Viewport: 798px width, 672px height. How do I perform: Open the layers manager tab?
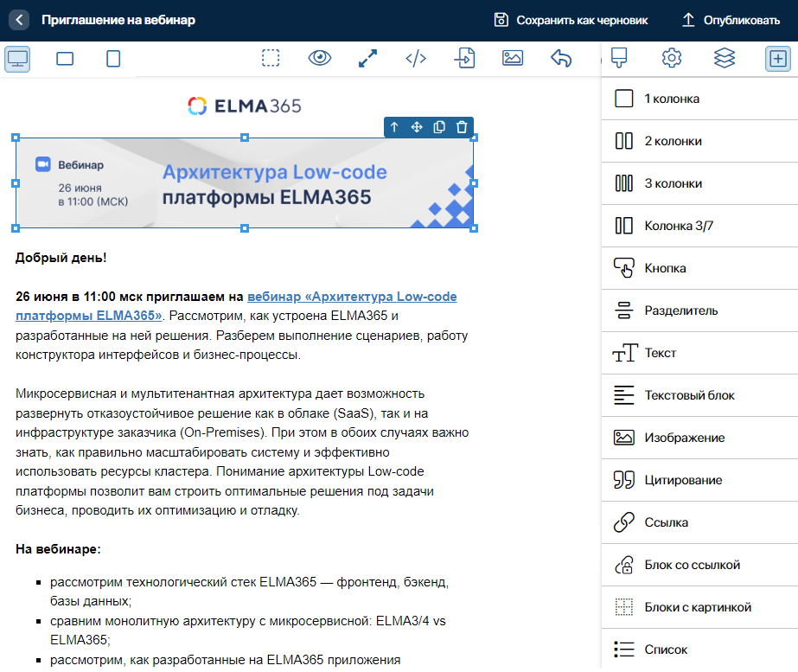tap(725, 58)
